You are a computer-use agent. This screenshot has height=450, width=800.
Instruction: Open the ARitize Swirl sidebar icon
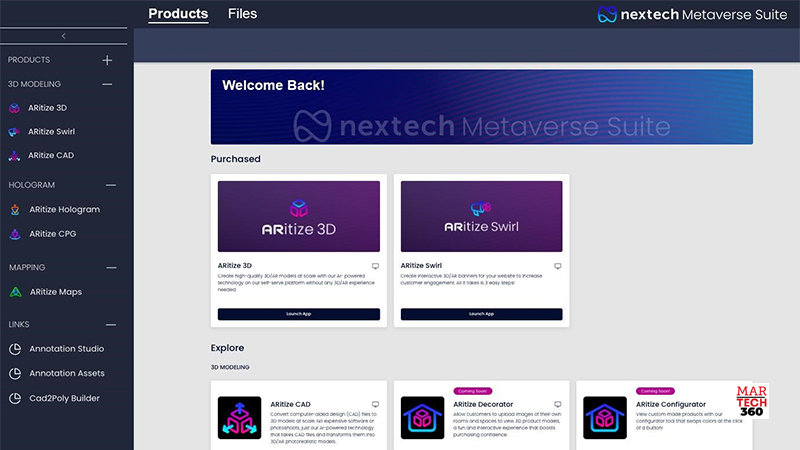[14, 132]
